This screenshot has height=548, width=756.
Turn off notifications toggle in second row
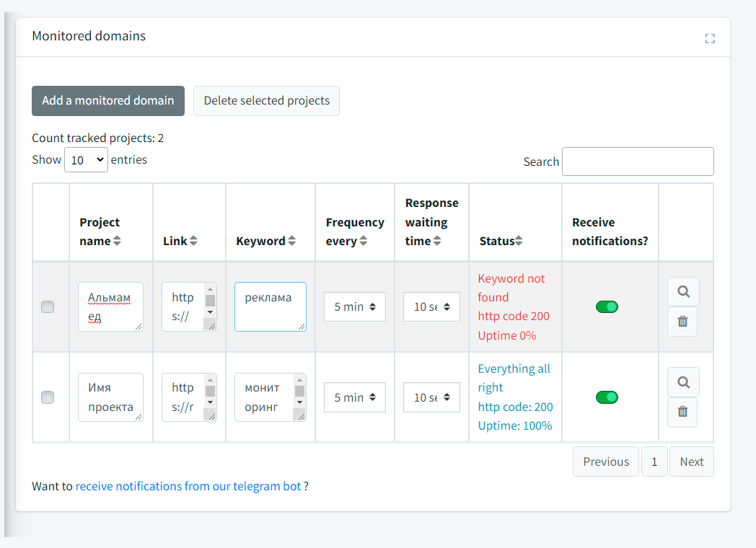pos(607,397)
